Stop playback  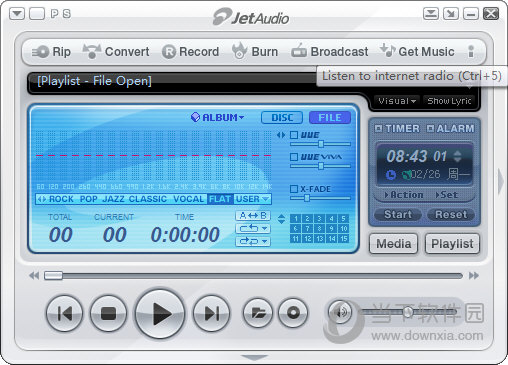pyautogui.click(x=108, y=313)
